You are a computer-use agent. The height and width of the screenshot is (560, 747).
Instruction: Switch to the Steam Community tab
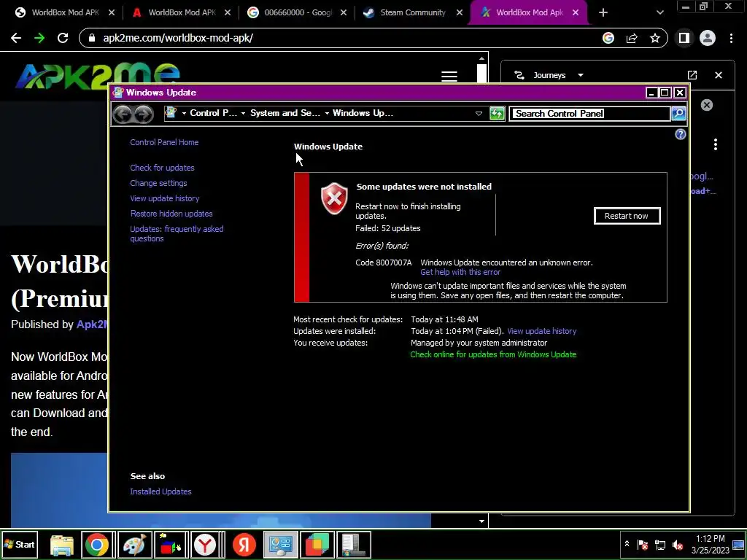tap(413, 12)
